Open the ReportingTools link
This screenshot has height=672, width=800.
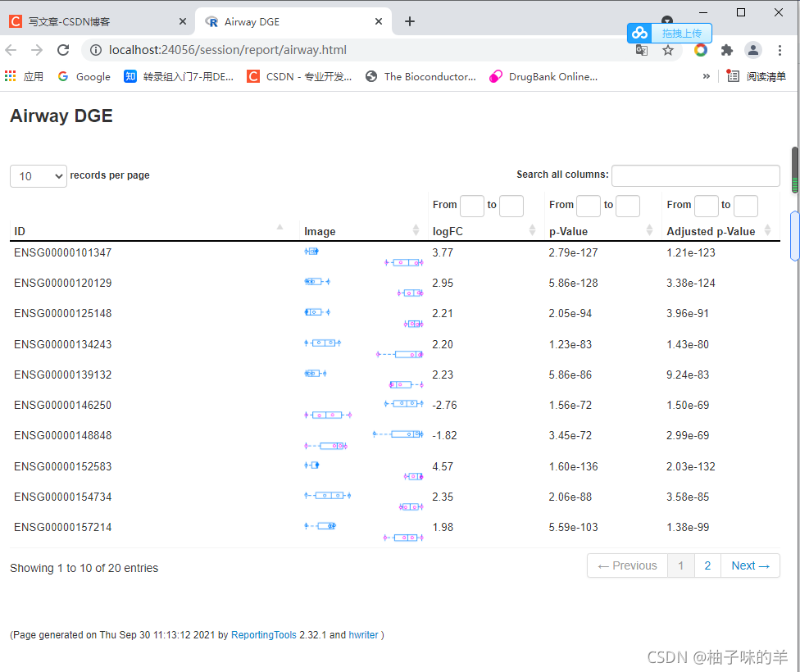(263, 634)
